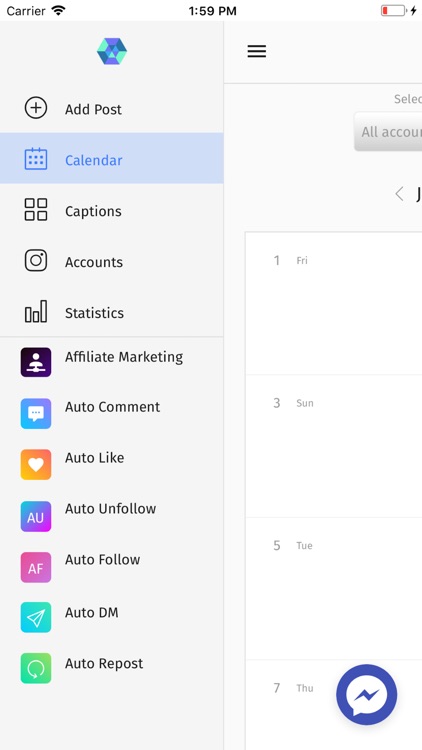Click the Auto Comment speech bubble icon

pyautogui.click(x=36, y=413)
